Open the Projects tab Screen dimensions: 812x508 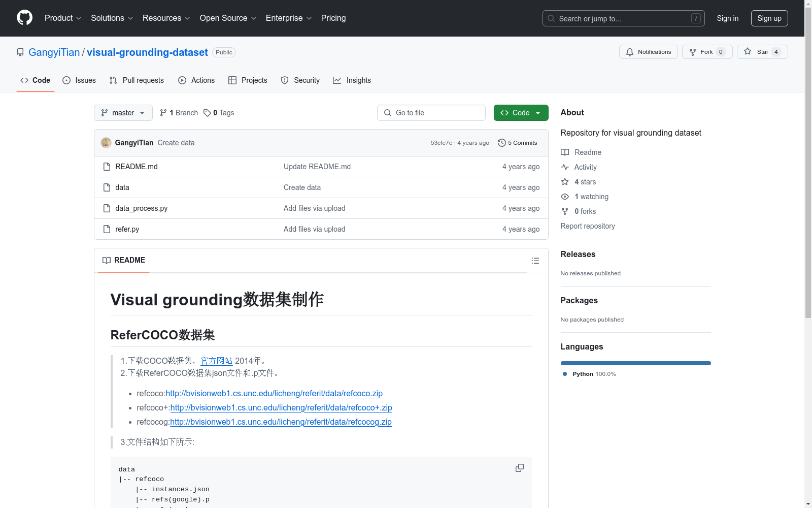248,80
